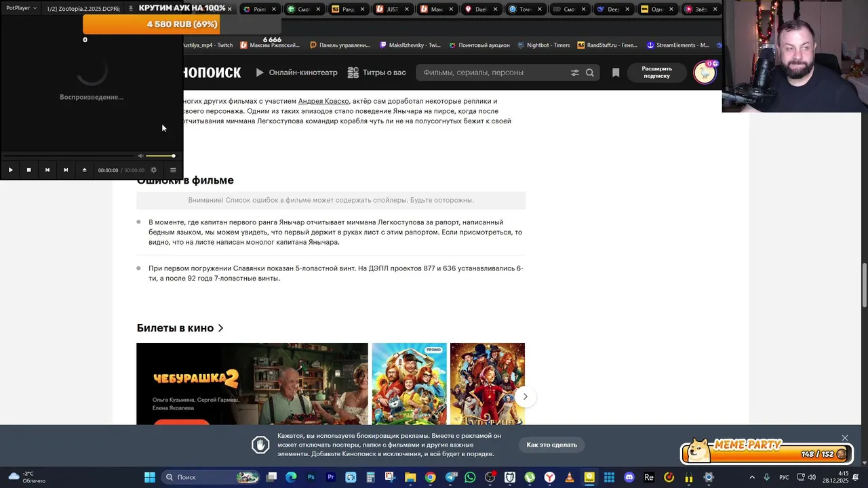This screenshot has height=488, width=868.
Task: Open search filter settings icon on Kinopoisk
Action: pos(574,73)
